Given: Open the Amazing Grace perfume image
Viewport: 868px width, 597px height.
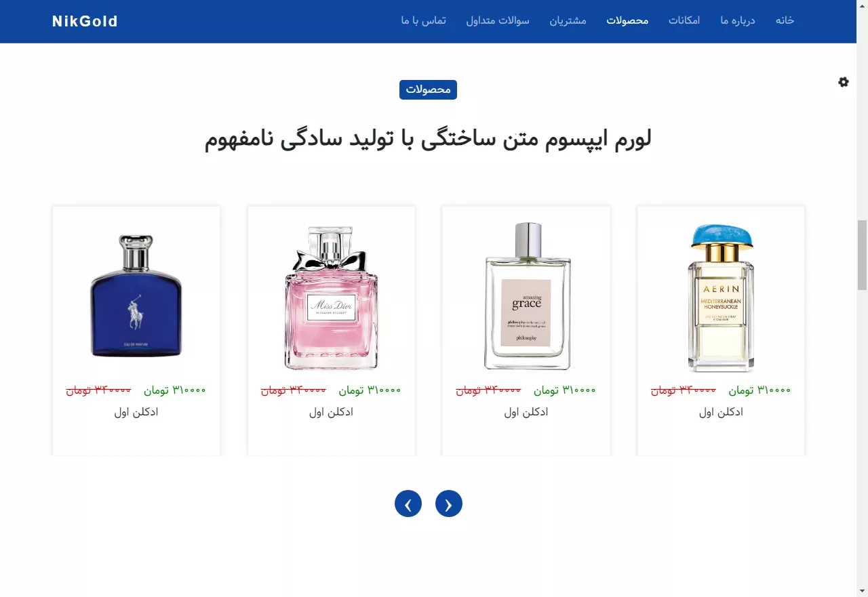Looking at the screenshot, I should tap(527, 295).
